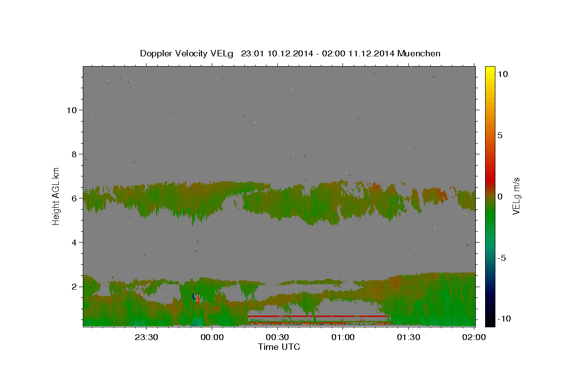This screenshot has height=392, width=588.
Task: Click the 00:30 time tick label
Action: coord(277,337)
